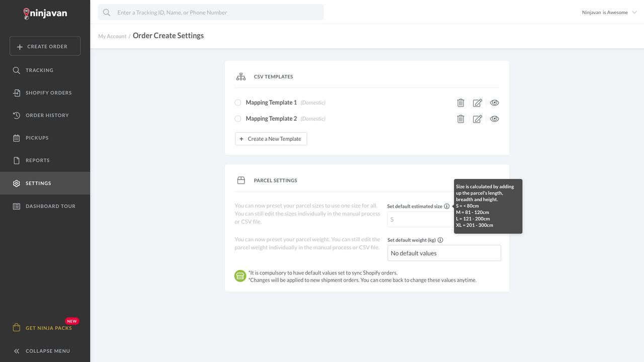Open the default estimated size dropdown
644x362 pixels.
(421, 219)
